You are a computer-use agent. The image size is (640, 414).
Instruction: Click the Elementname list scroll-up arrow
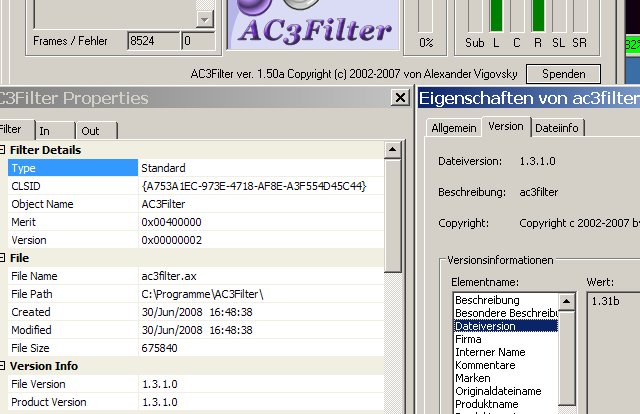coord(566,302)
